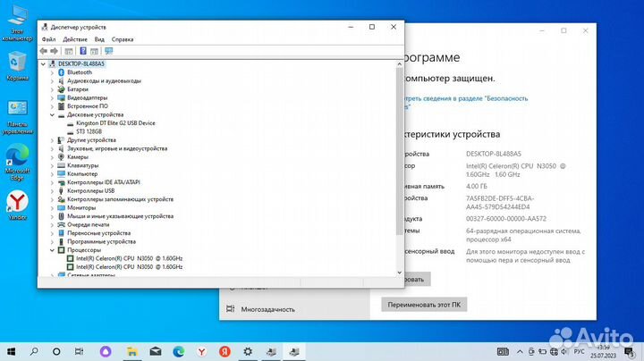
Task: Select Программные устройства category
Action: point(101,241)
